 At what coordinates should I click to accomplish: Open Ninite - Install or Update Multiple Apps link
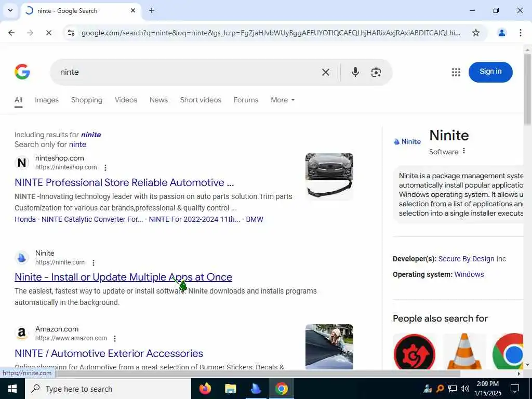pos(124,277)
